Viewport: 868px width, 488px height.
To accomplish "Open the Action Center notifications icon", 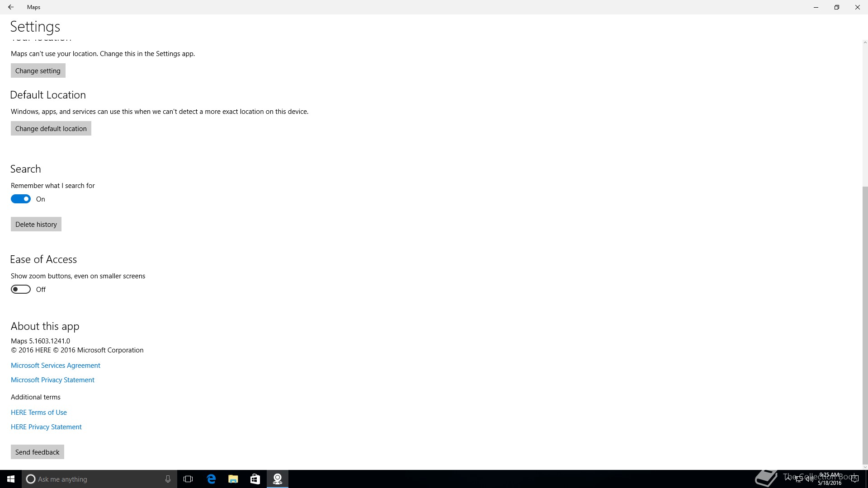I will coord(854,479).
